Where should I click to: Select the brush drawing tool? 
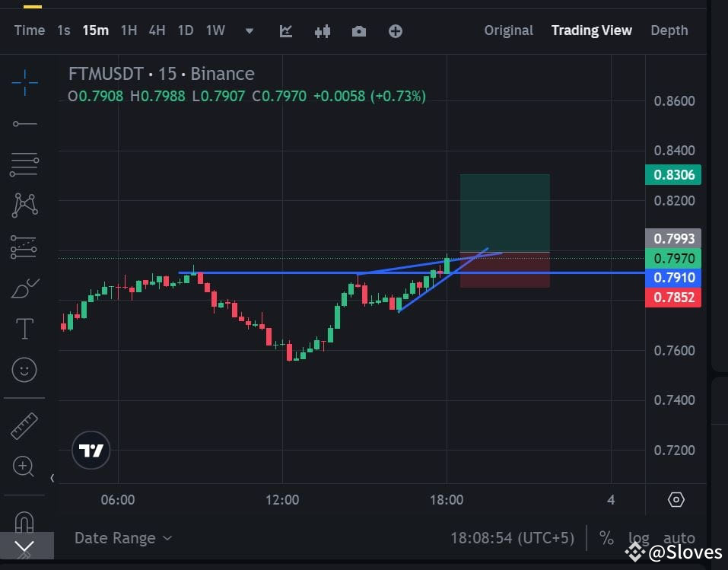(x=24, y=288)
